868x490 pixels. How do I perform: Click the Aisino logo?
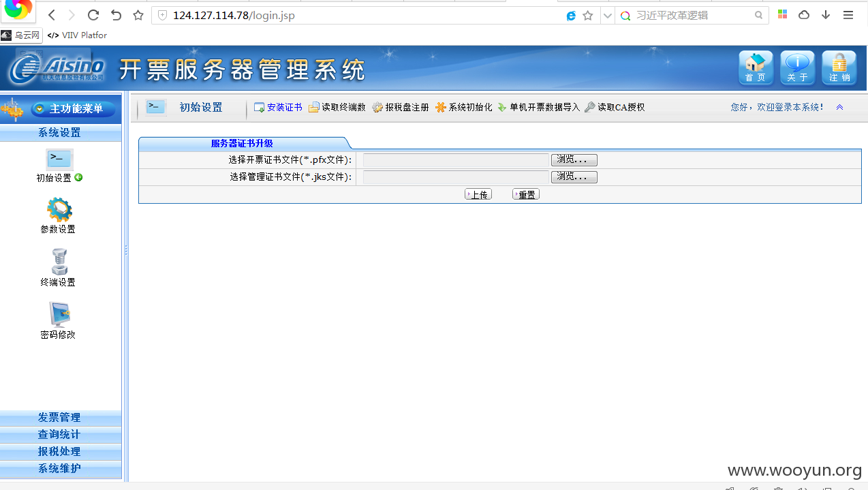(57, 68)
